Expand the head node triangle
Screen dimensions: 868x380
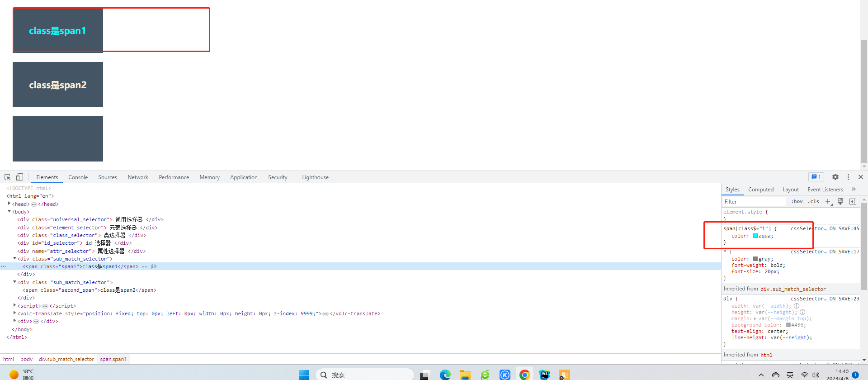(9, 204)
